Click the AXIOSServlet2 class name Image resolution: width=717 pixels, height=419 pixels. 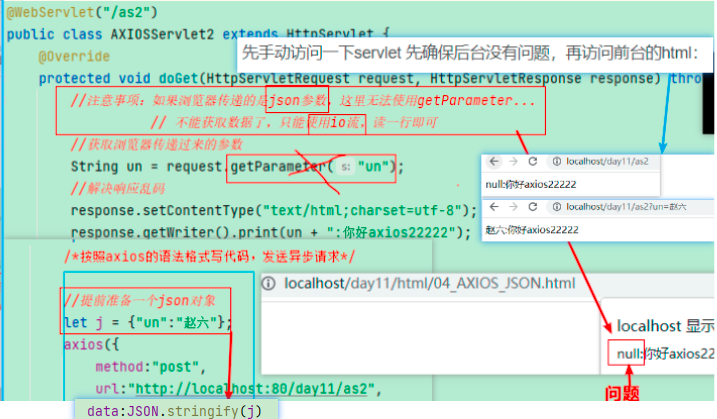tap(162, 34)
